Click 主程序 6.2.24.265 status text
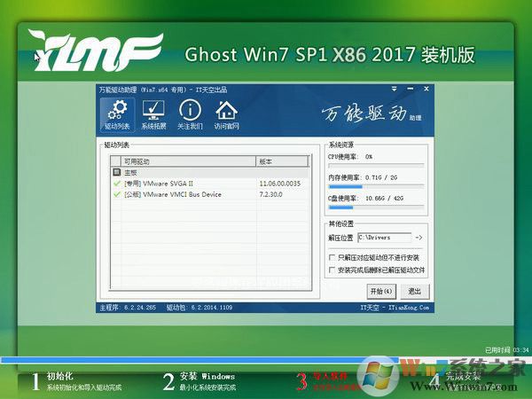The height and width of the screenshot is (399, 532). (128, 308)
